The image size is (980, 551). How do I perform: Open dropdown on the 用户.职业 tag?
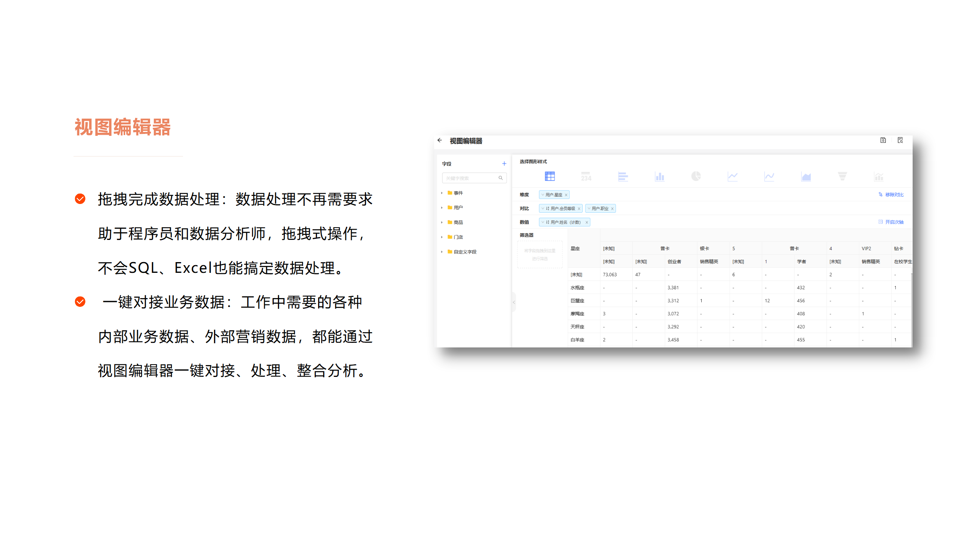click(589, 209)
